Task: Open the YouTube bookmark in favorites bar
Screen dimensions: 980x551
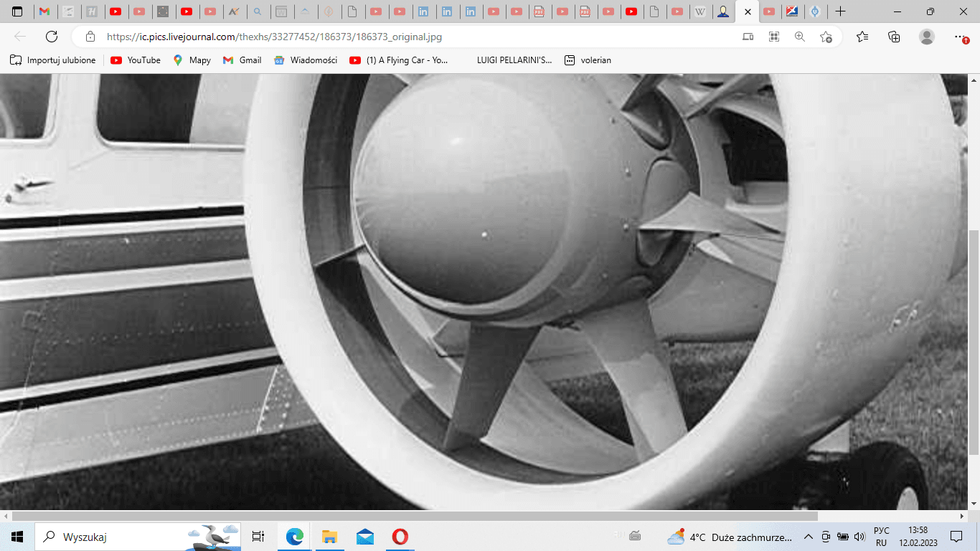Action: click(136, 60)
